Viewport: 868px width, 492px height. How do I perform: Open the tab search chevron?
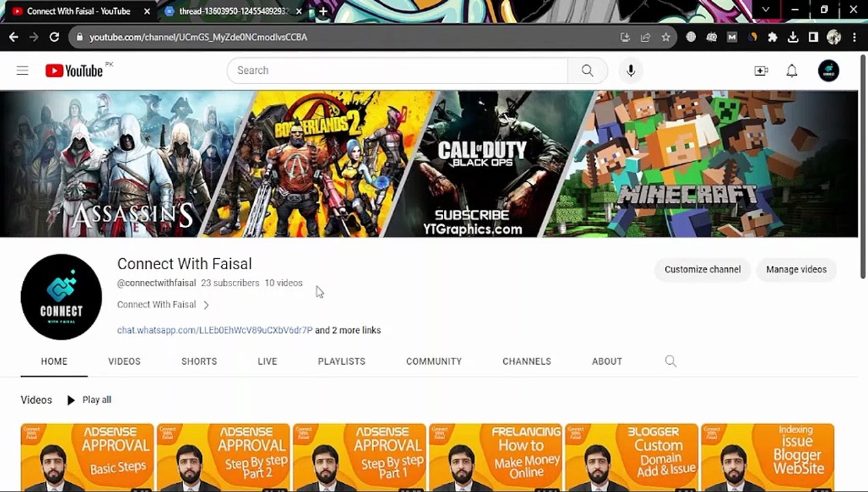(766, 10)
